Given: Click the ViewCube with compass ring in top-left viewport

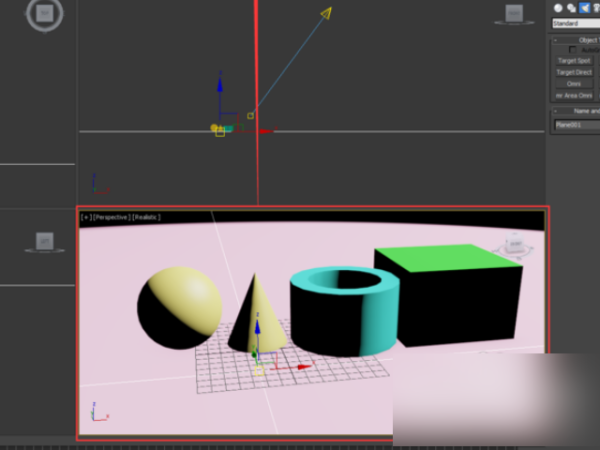Looking at the screenshot, I should (45, 14).
